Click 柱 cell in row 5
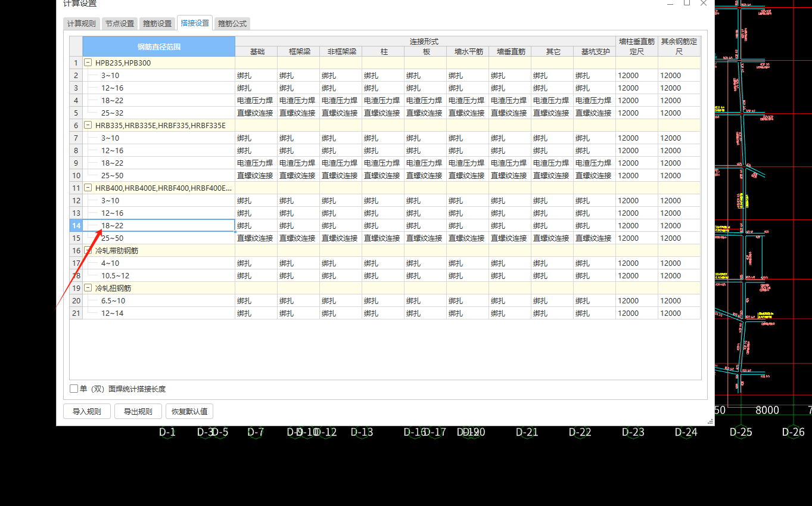 (x=383, y=113)
